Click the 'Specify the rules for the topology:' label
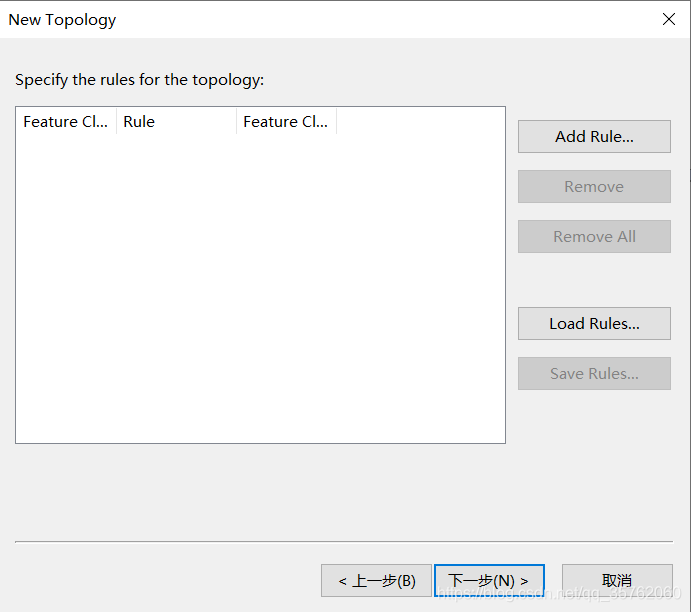 [140, 80]
